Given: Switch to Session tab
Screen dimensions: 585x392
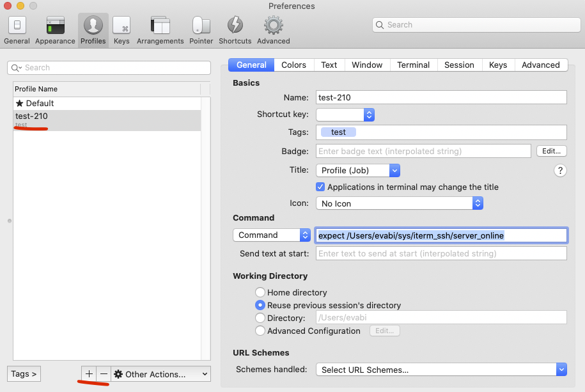Looking at the screenshot, I should (459, 65).
